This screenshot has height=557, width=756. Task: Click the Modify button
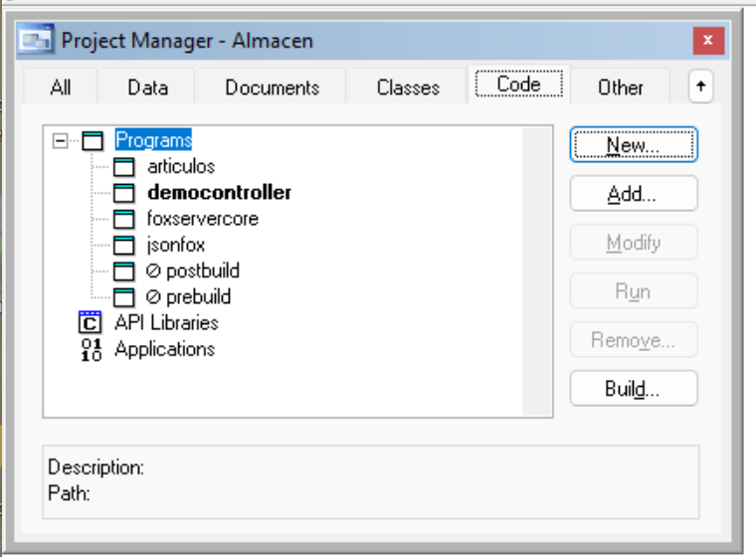point(634,242)
